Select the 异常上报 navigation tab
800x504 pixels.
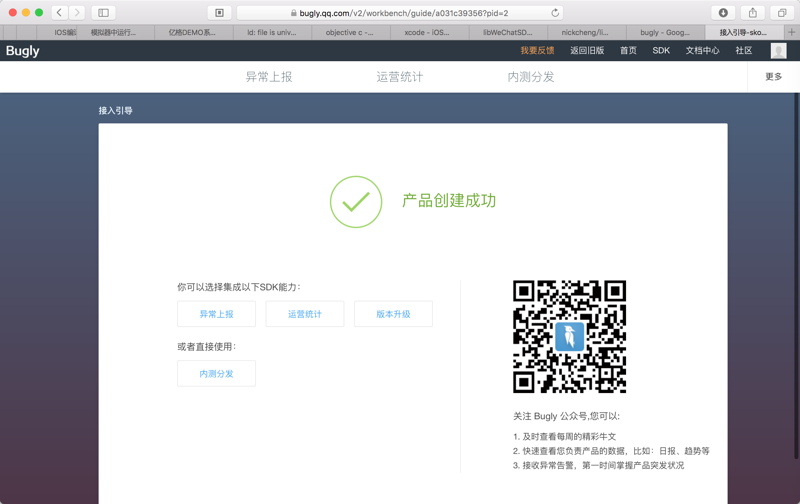pyautogui.click(x=269, y=77)
